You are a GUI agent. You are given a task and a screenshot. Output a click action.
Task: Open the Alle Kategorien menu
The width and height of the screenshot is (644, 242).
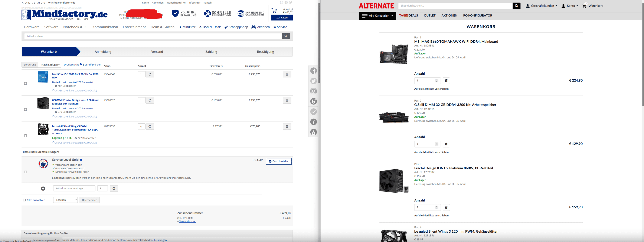point(377,16)
